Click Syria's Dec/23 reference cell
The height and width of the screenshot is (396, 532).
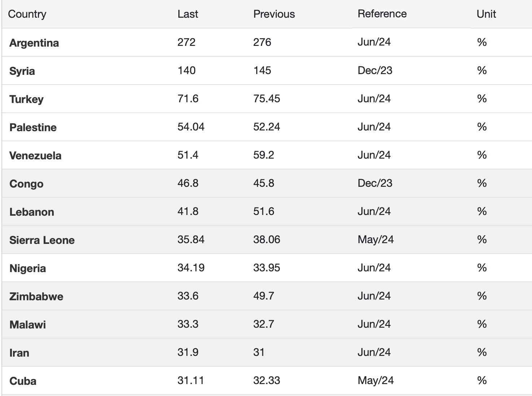(x=375, y=70)
